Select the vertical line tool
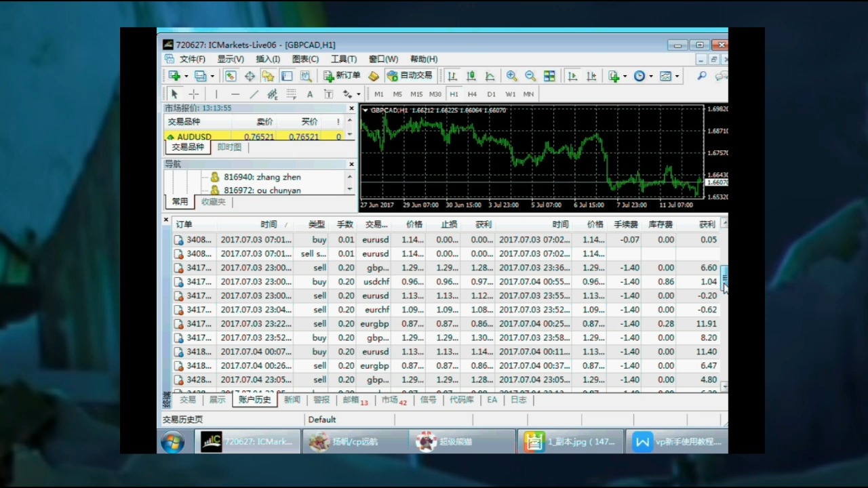868x488 pixels. point(216,94)
